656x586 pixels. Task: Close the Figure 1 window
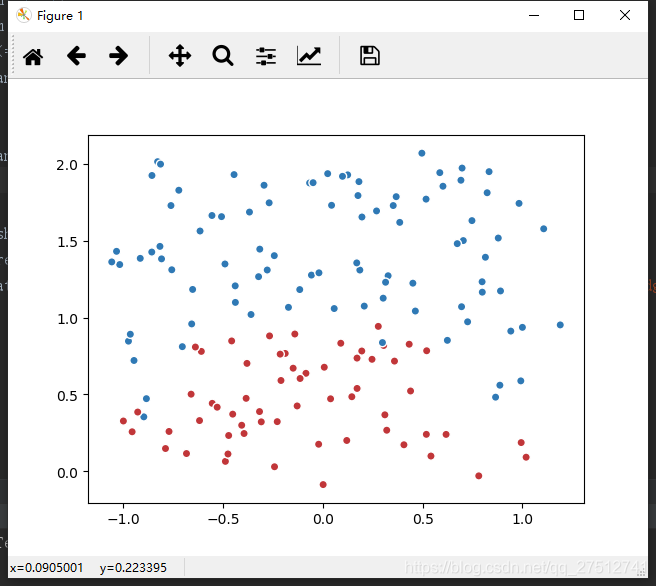pyautogui.click(x=625, y=15)
